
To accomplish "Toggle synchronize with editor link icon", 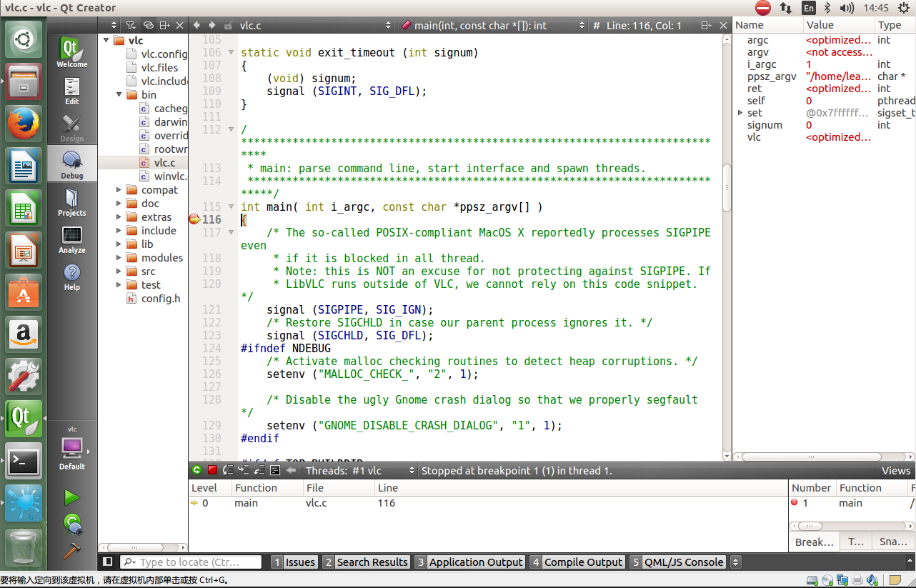I will coord(148,25).
